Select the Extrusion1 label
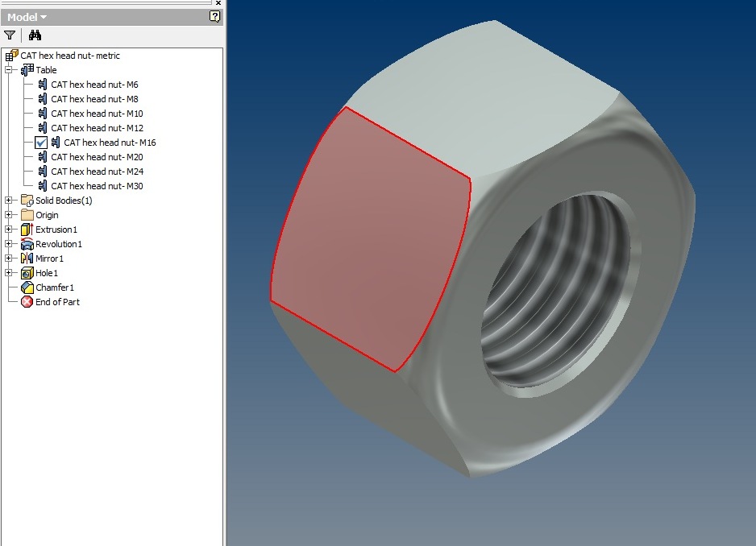The width and height of the screenshot is (756, 546). (x=56, y=230)
